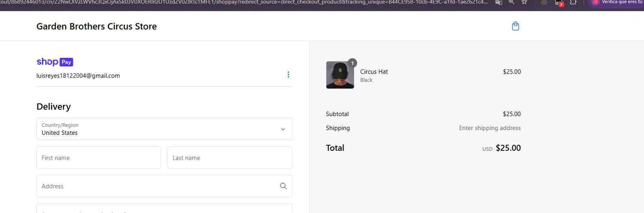
Task: Open the three-dot menu beside the email
Action: click(x=288, y=75)
